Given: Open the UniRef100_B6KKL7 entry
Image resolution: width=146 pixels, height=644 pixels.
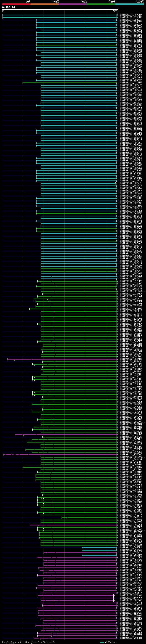Looking at the screenshot, I should pos(131,324).
